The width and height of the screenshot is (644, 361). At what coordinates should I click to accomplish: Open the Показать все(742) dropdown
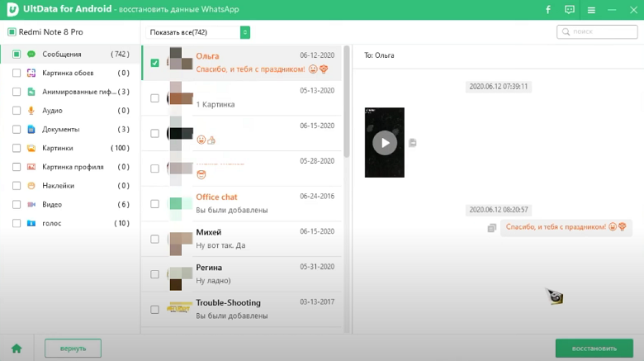click(198, 32)
